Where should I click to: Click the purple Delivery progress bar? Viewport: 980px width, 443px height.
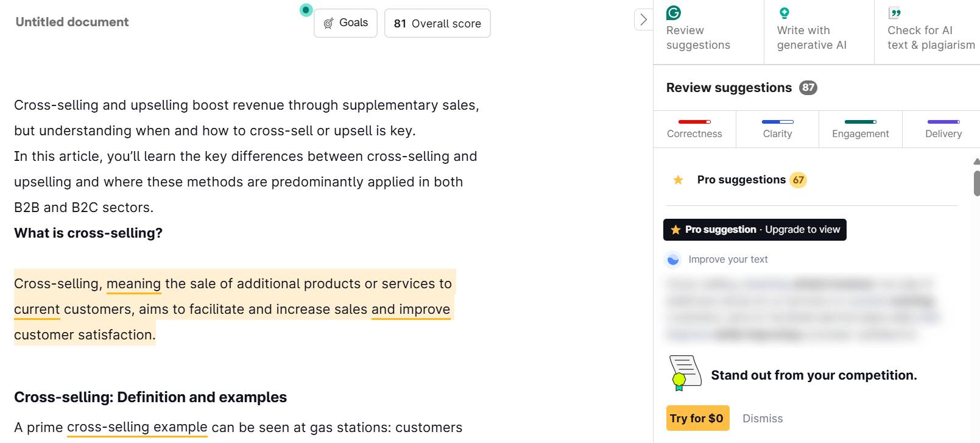coord(943,122)
